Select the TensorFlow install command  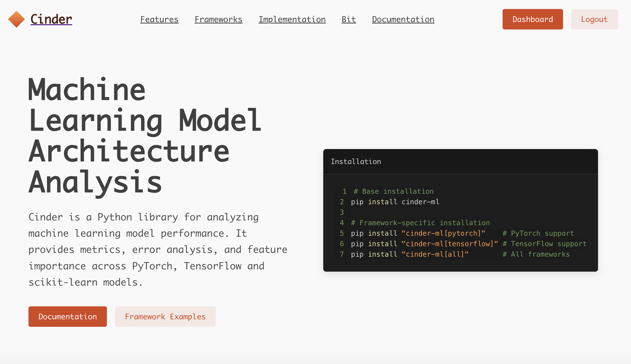pyautogui.click(x=424, y=244)
